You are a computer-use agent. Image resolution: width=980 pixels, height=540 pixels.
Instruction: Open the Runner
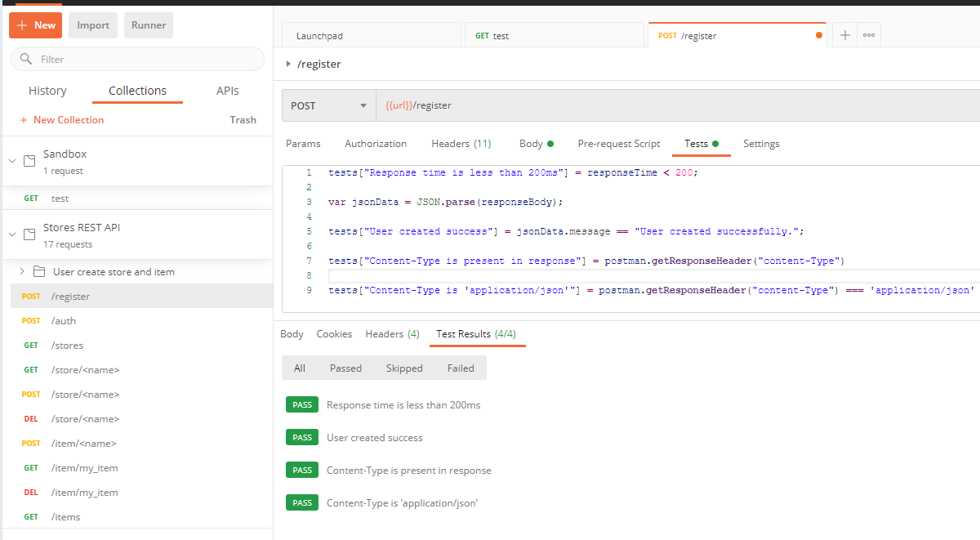[149, 25]
